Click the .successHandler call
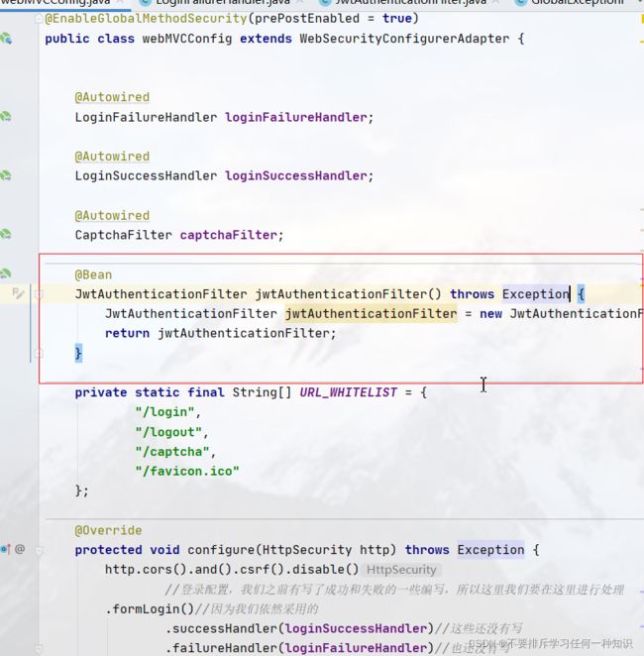This screenshot has height=656, width=644. click(224, 628)
